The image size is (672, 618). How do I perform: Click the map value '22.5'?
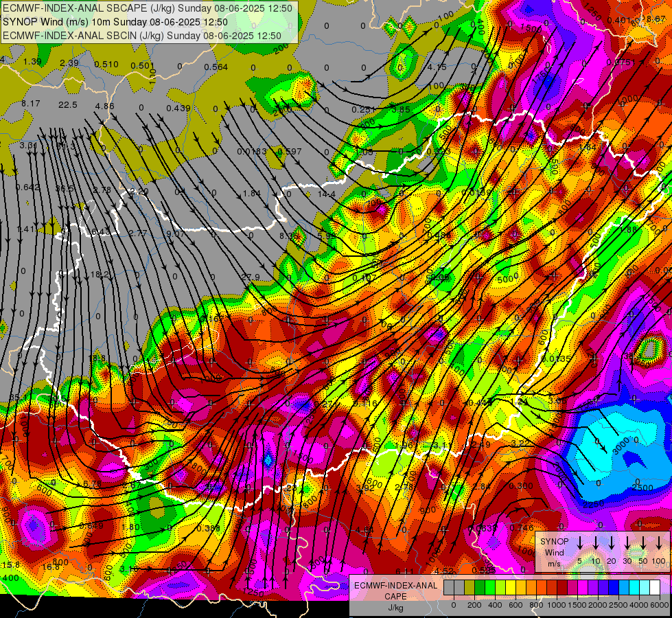pyautogui.click(x=68, y=105)
